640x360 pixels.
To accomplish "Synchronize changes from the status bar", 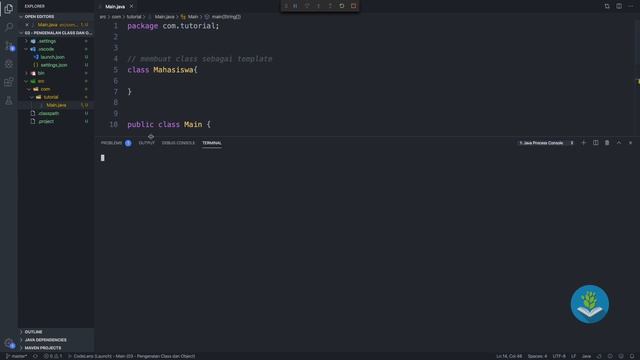I will (35, 356).
